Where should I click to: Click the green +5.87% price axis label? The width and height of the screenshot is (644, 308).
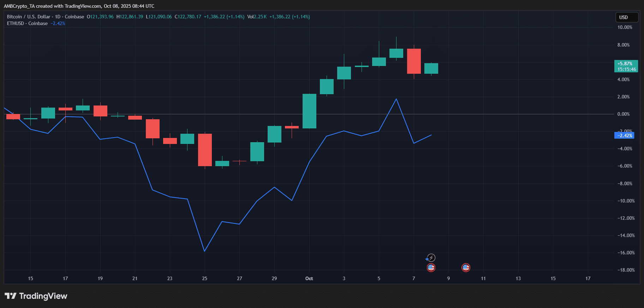pos(626,66)
